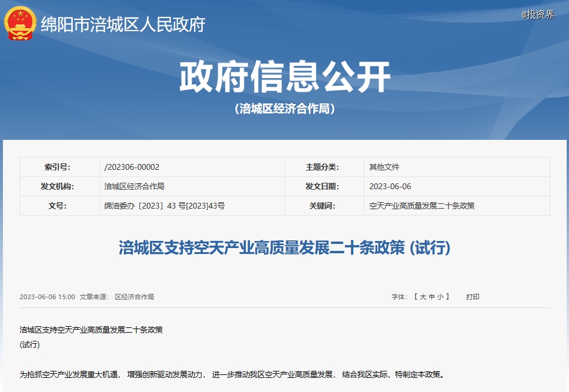This screenshot has height=392, width=569.
Task: Click the index number /202306-00002
Action: (132, 167)
